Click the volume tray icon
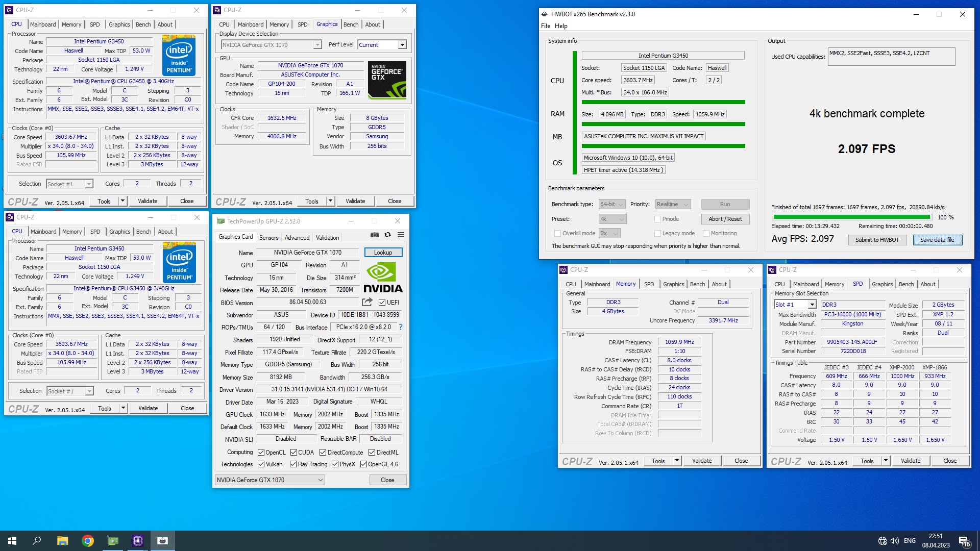 tap(894, 541)
